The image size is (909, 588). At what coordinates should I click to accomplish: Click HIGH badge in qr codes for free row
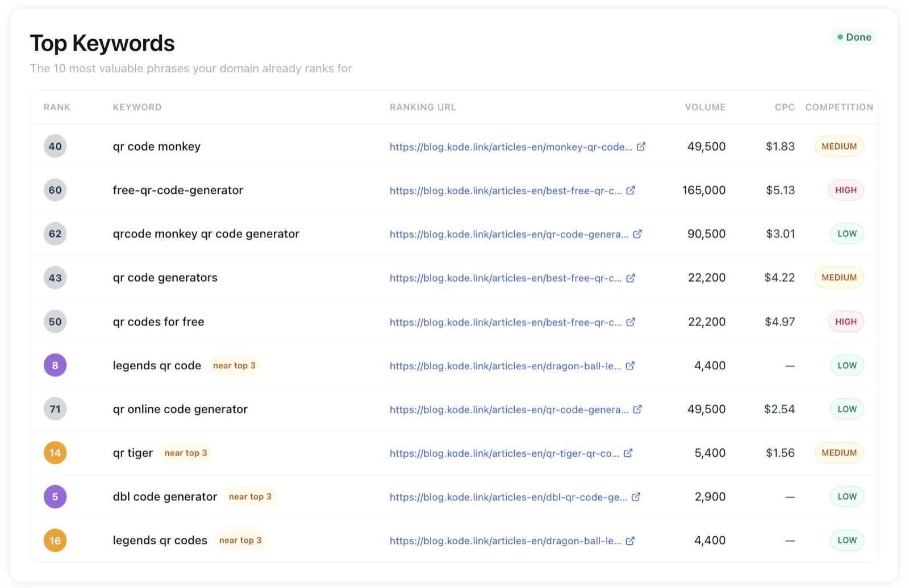coord(846,322)
